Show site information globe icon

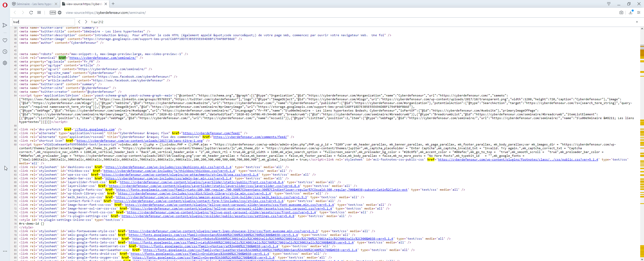(60, 13)
